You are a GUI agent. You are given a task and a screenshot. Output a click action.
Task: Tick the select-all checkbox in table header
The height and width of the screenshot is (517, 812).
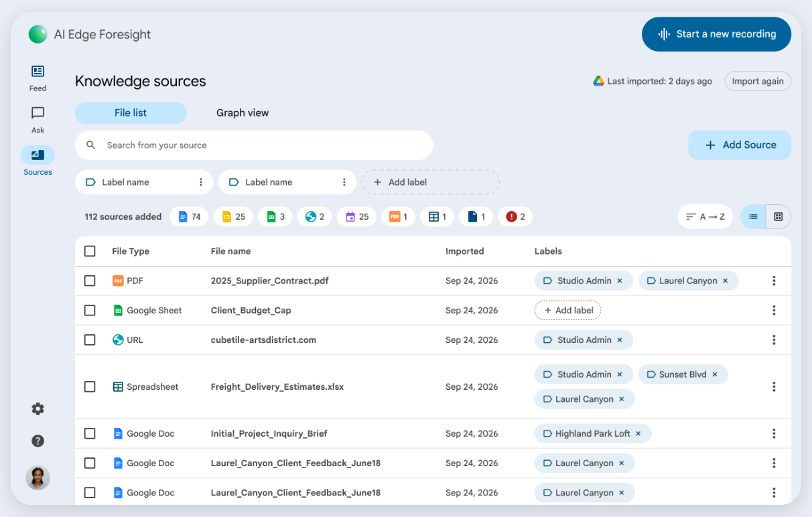90,251
